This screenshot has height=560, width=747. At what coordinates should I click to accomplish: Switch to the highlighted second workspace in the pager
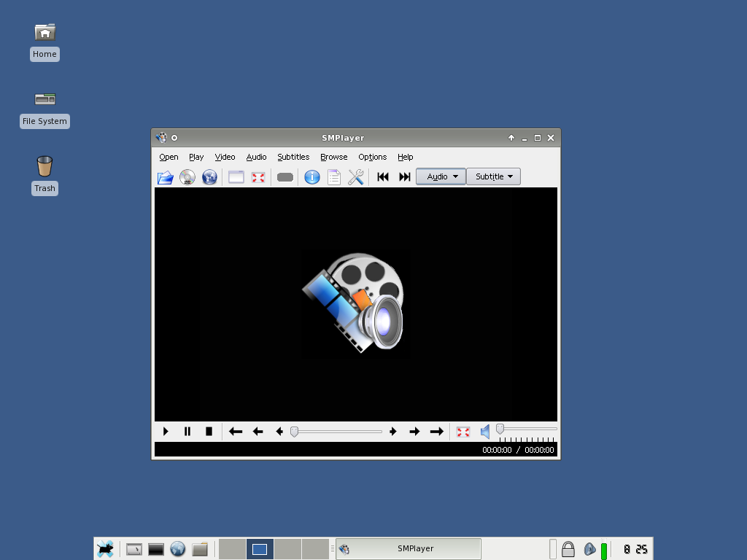[260, 549]
